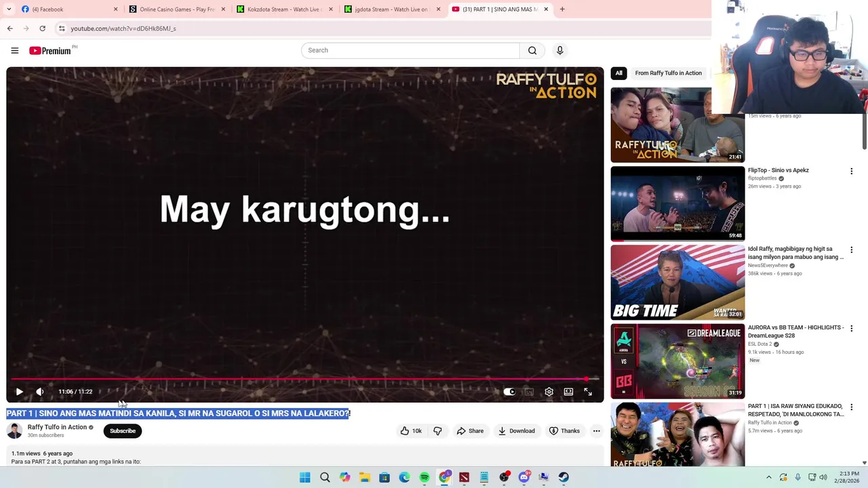Play the video with the play button
Viewport: 868px width, 488px height.
tap(19, 392)
